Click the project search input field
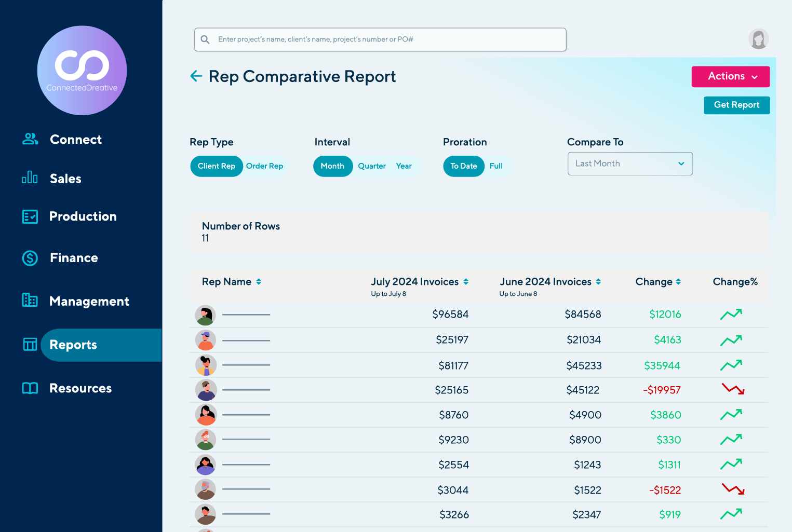 click(x=380, y=39)
